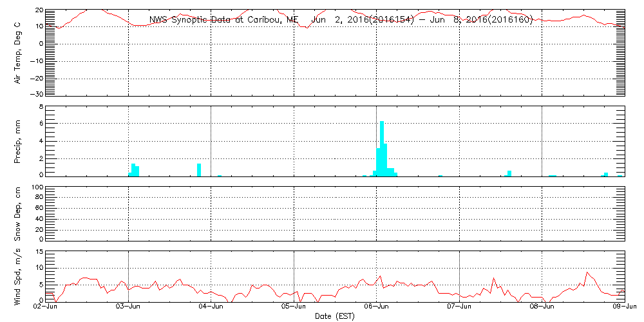The width and height of the screenshot is (644, 322).
Task: Click the 06-Jun date tick label
Action: pyautogui.click(x=377, y=308)
